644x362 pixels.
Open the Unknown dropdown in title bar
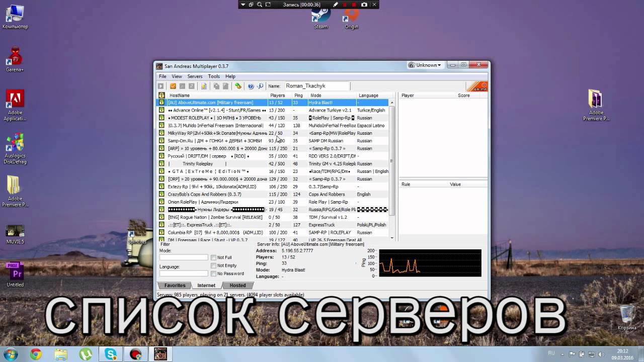(x=425, y=65)
